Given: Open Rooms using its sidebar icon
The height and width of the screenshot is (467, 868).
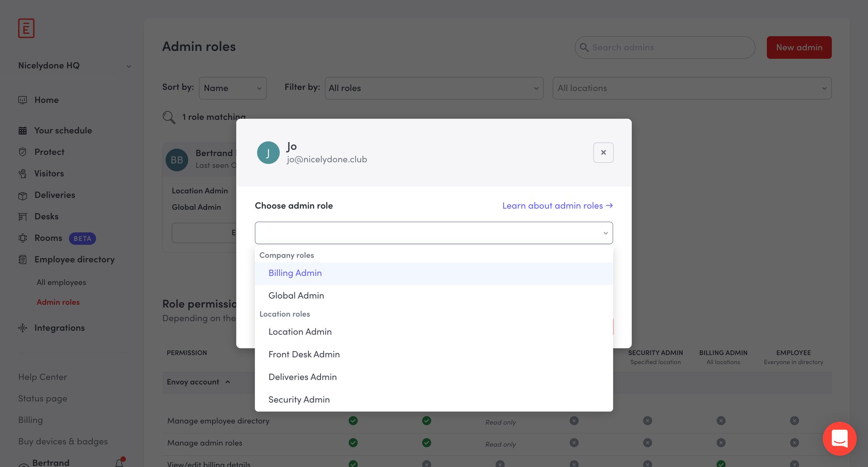Looking at the screenshot, I should coord(23,238).
